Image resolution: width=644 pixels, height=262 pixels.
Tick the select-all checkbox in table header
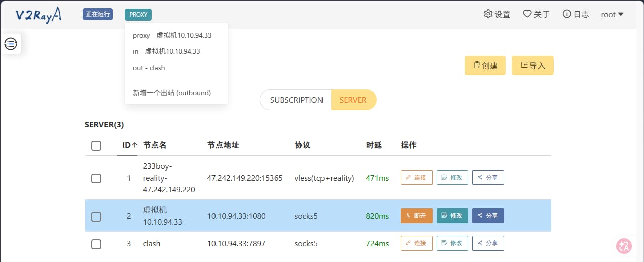click(x=96, y=146)
